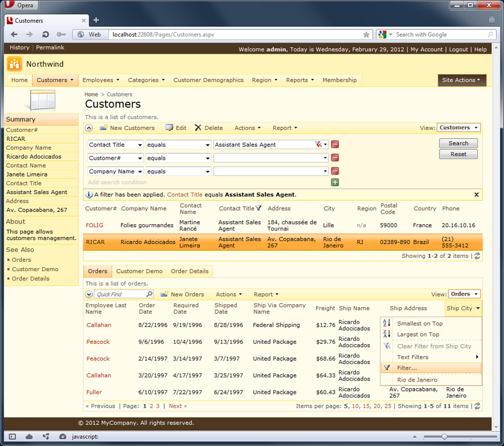This screenshot has height=446, width=504.
Task: Open the Site Actions dropdown
Action: coord(462,80)
